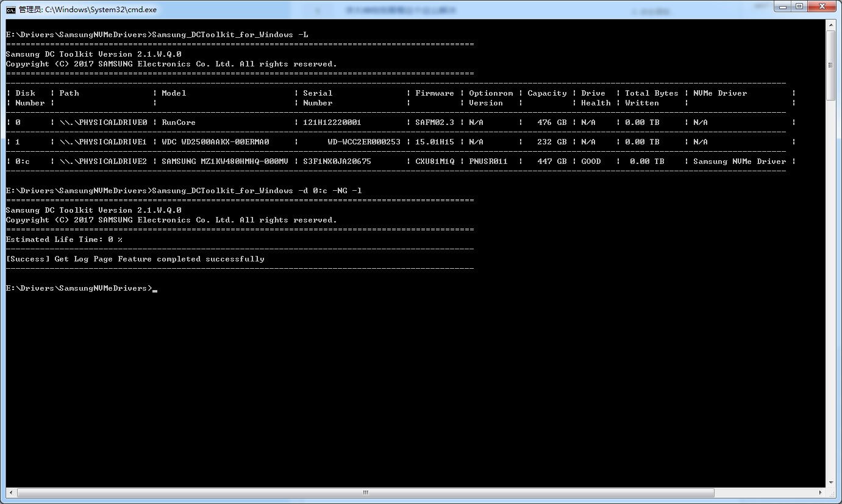Close the cmd.exe window
The height and width of the screenshot is (504, 842).
pyautogui.click(x=822, y=6)
